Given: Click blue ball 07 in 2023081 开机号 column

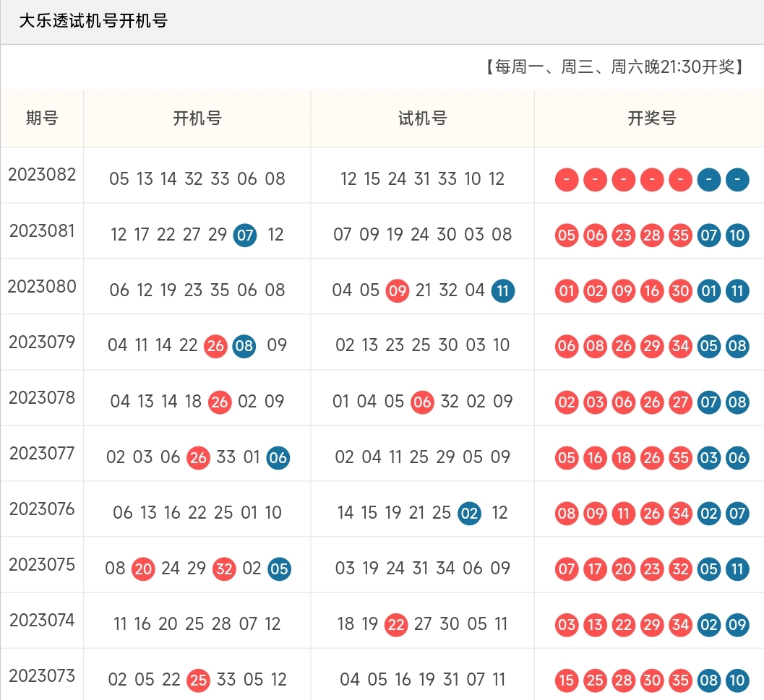Looking at the screenshot, I should (x=245, y=236).
